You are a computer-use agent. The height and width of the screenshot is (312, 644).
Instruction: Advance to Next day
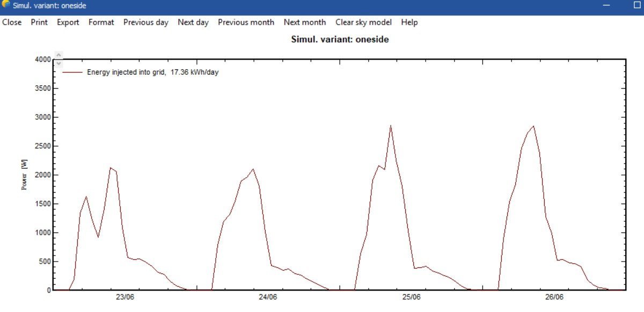[x=193, y=22]
